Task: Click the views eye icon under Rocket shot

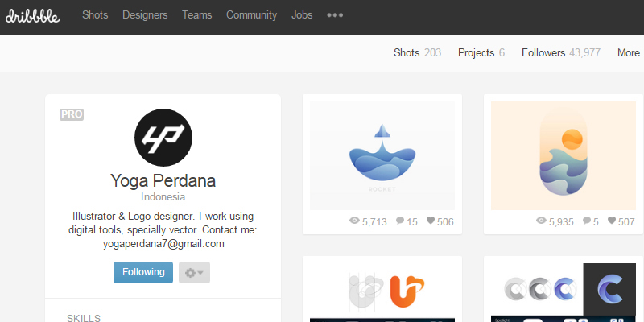Action: pyautogui.click(x=354, y=221)
